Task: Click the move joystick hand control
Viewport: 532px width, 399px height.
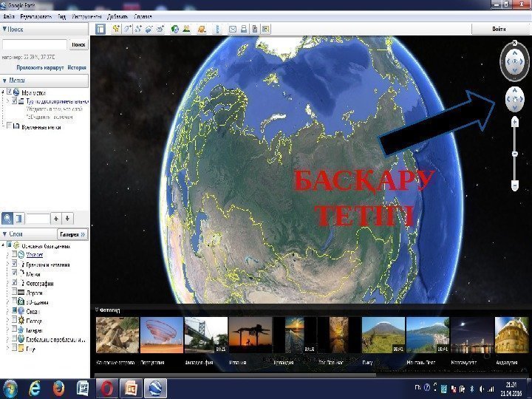Action: [515, 99]
